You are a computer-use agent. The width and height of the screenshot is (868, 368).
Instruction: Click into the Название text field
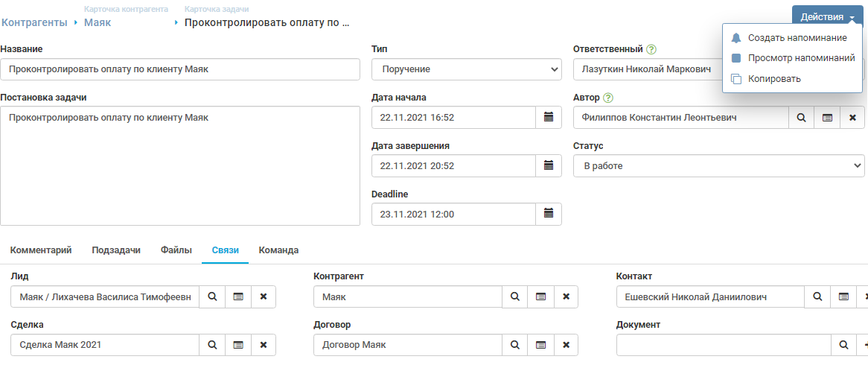pyautogui.click(x=179, y=69)
